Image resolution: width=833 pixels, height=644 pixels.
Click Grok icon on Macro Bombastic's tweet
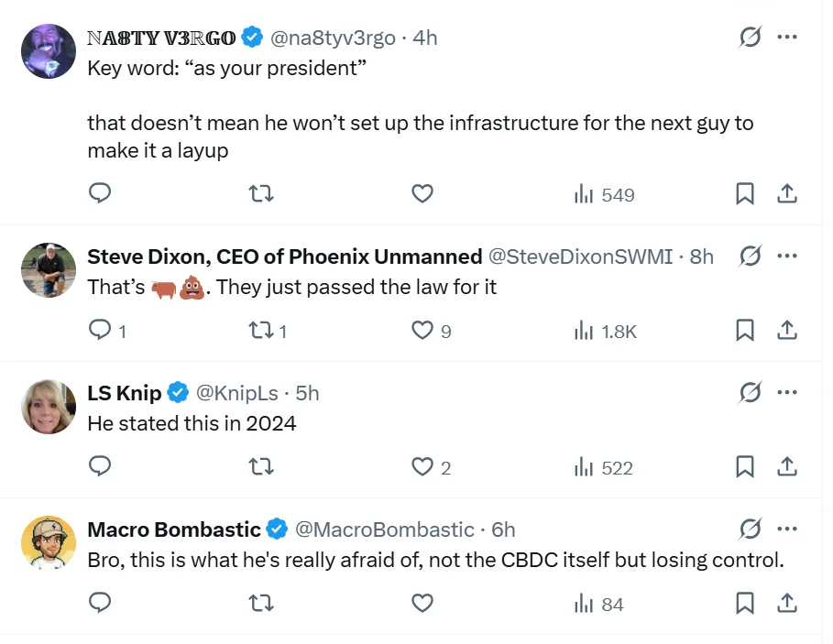click(750, 529)
